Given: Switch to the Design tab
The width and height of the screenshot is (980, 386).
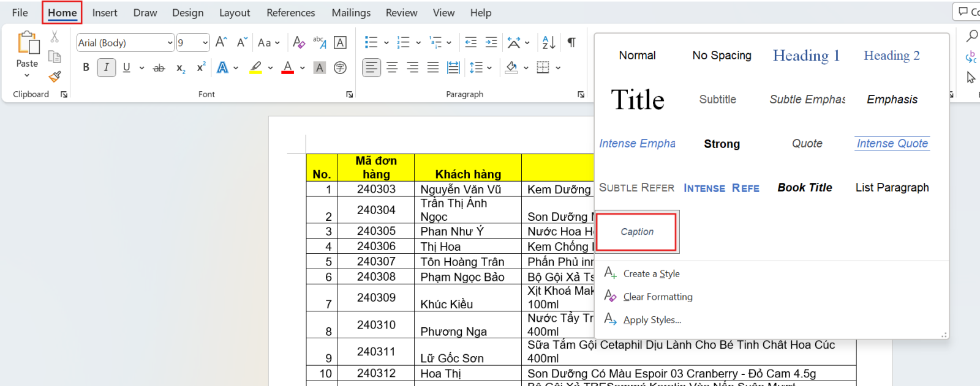Looking at the screenshot, I should [x=187, y=13].
